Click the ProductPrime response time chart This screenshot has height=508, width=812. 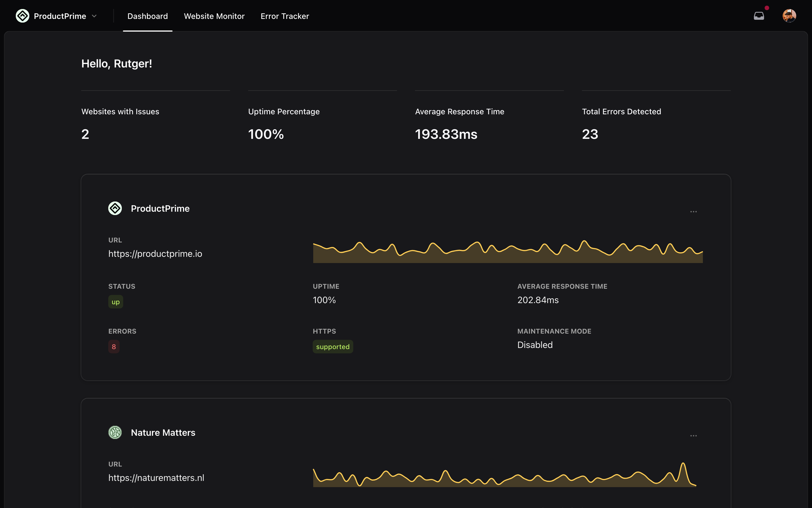click(508, 252)
